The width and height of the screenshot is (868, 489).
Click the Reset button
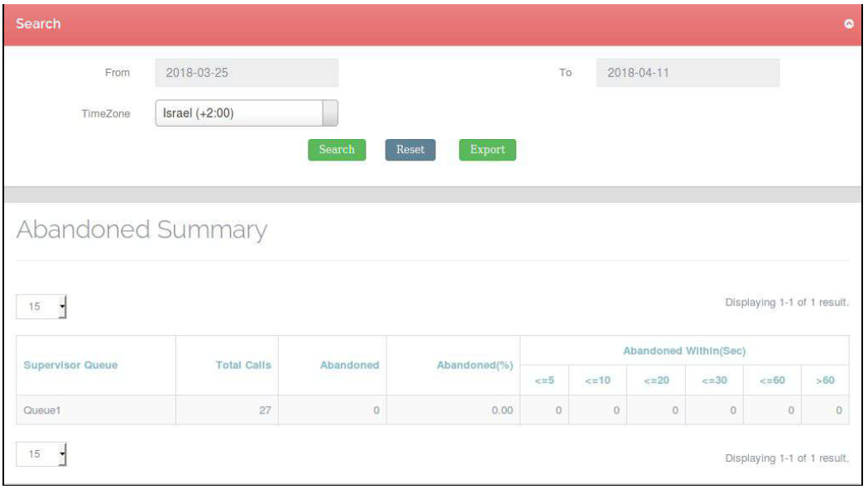click(x=410, y=150)
